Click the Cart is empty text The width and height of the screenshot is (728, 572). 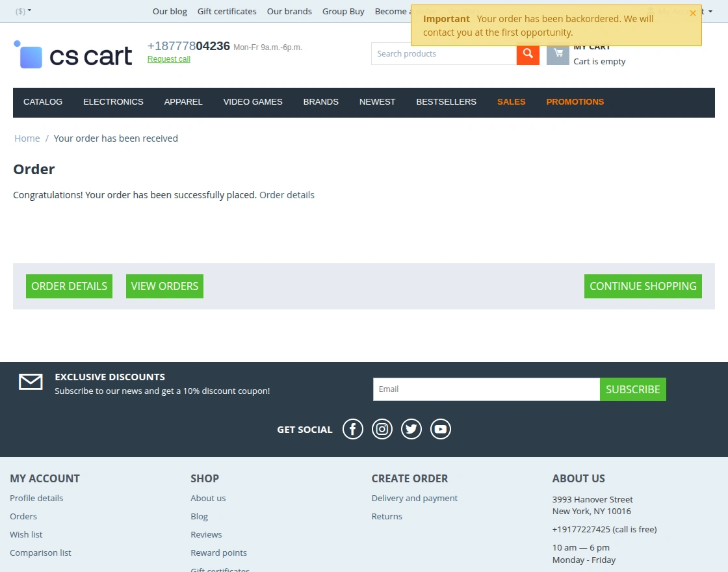pos(599,61)
